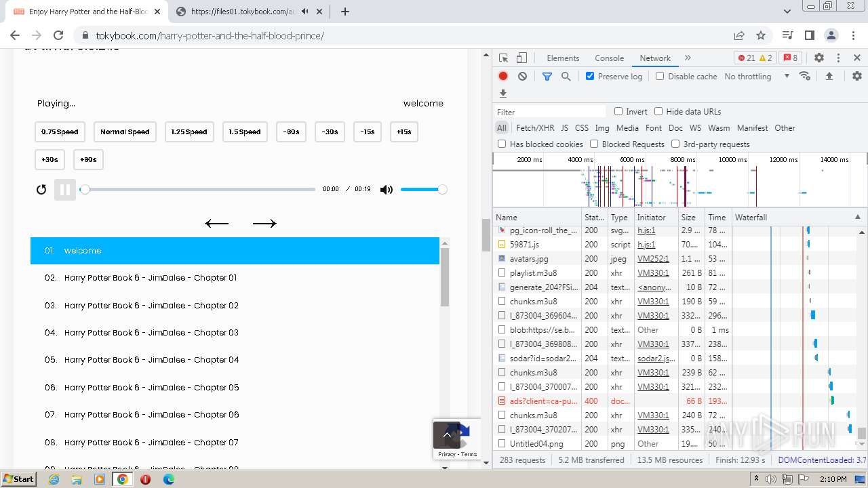
Task: Filter requests by Media type
Action: (x=627, y=127)
